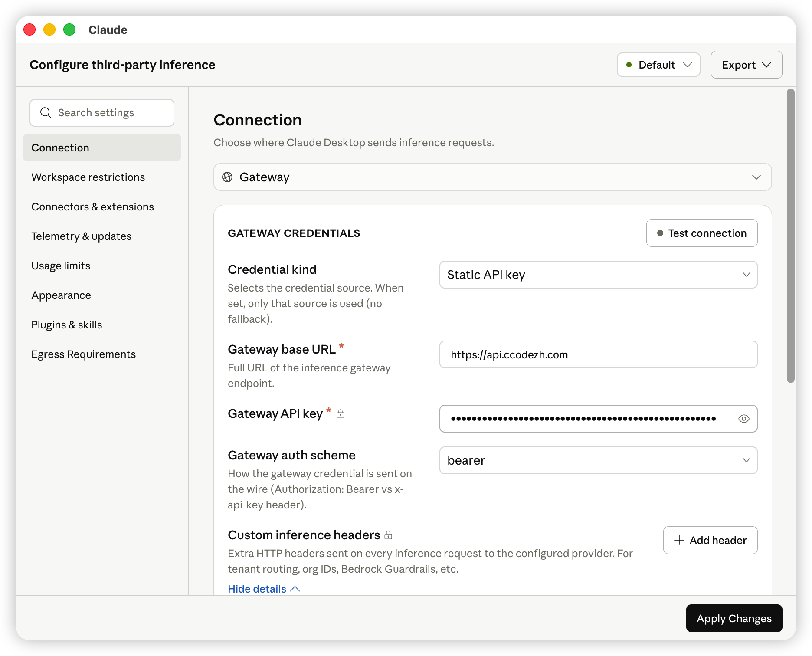This screenshot has width=812, height=656.
Task: Collapse details with the Hide details chevron
Action: [x=295, y=589]
